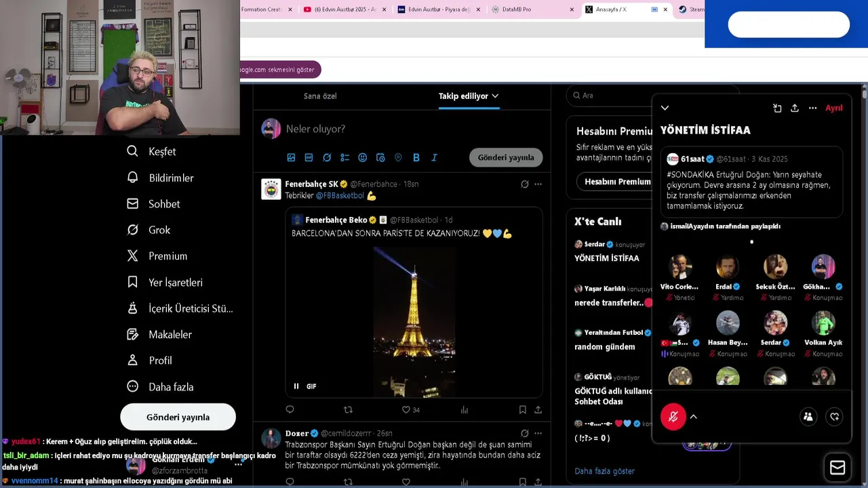Open Premium X logo icon
This screenshot has width=868, height=488.
click(132, 256)
